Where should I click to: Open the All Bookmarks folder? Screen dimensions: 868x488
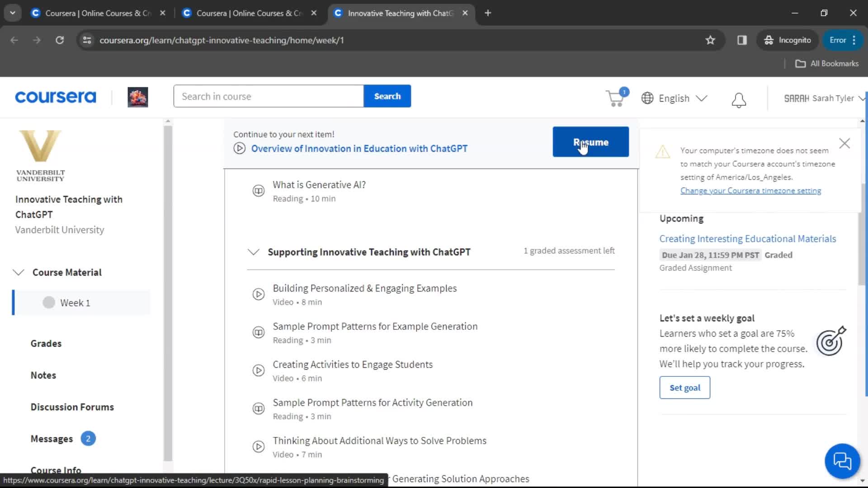pyautogui.click(x=827, y=64)
